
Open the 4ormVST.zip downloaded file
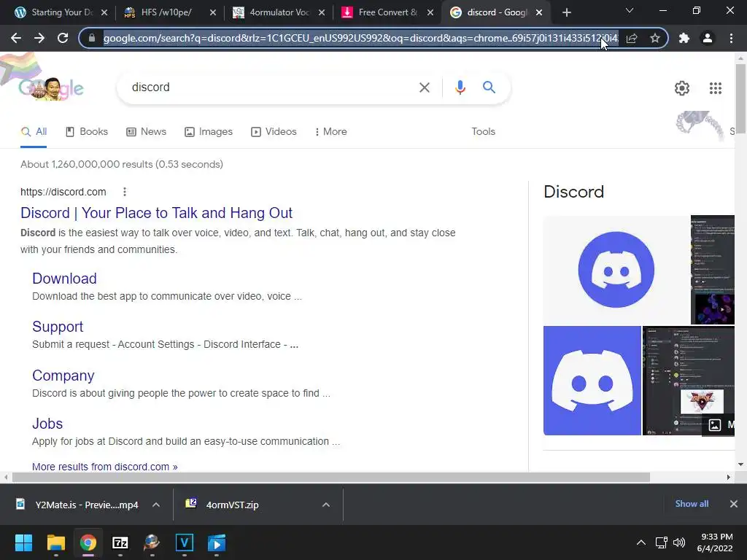point(232,505)
